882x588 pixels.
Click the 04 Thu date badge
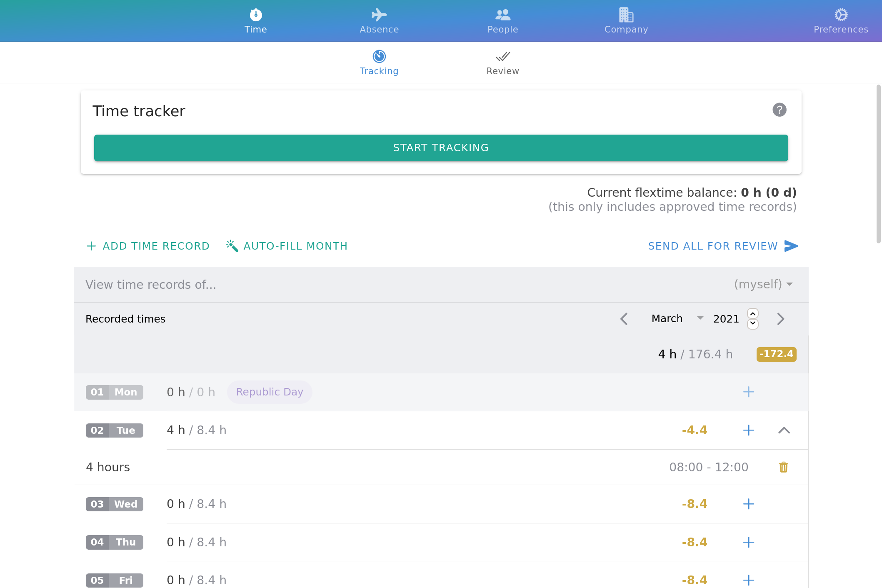click(114, 542)
